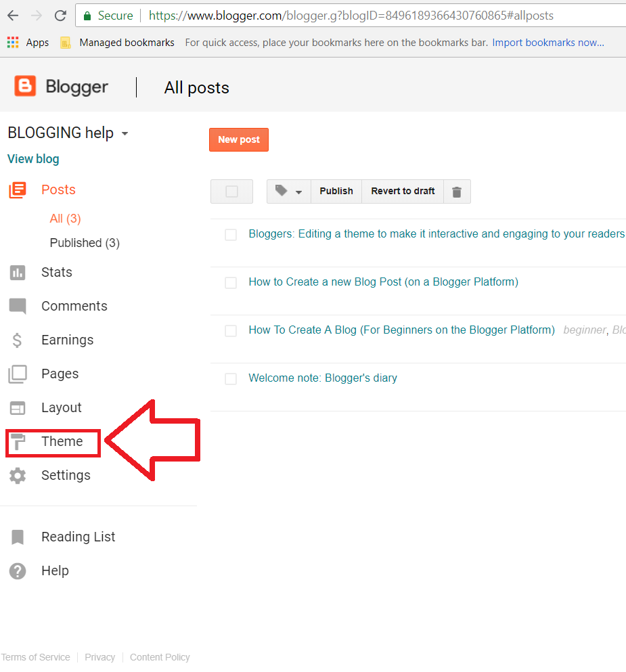Open Earnings in the sidebar menu
The height and width of the screenshot is (672, 626).
coord(67,340)
